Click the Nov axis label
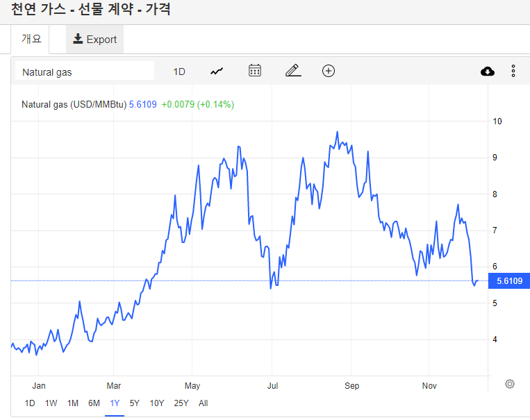This screenshot has height=420, width=530. (x=429, y=385)
